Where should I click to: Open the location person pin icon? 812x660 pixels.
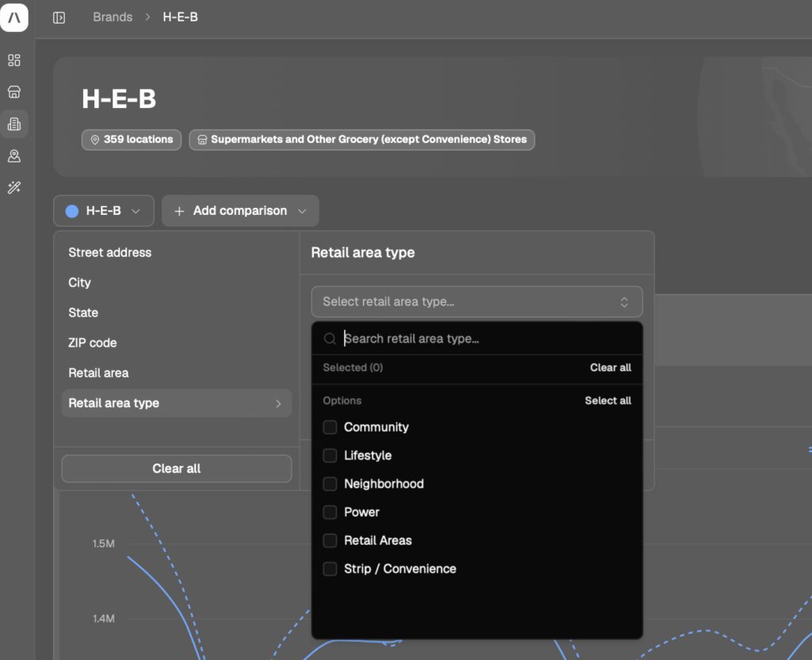pyautogui.click(x=14, y=156)
